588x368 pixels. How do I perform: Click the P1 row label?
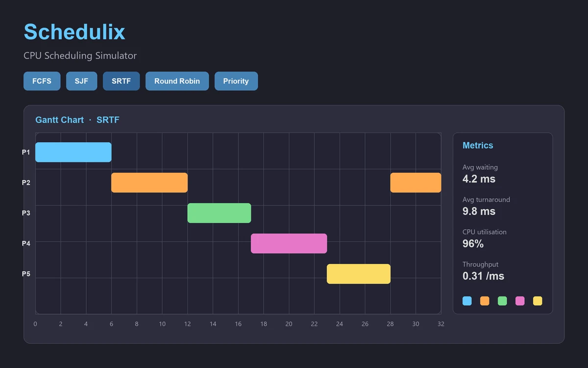click(26, 152)
